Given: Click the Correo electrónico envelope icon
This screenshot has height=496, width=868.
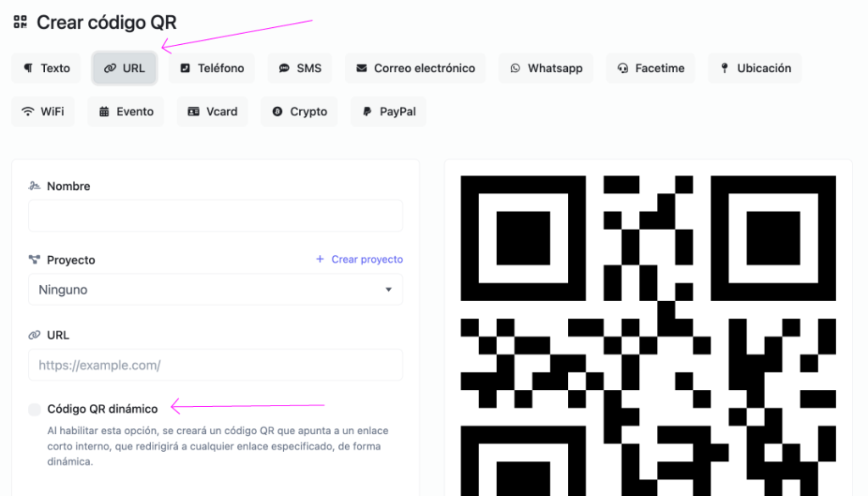Looking at the screenshot, I should (362, 69).
